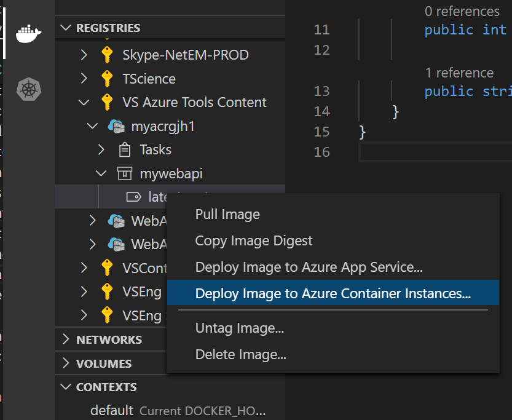Click the key icon beside Skype-NetEM-PROD
The height and width of the screenshot is (420, 512).
pos(107,55)
